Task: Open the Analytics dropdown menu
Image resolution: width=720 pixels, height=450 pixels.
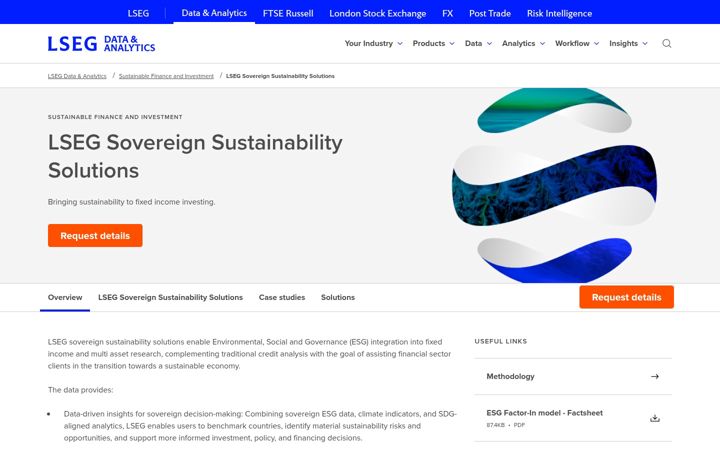Action: coord(523,44)
